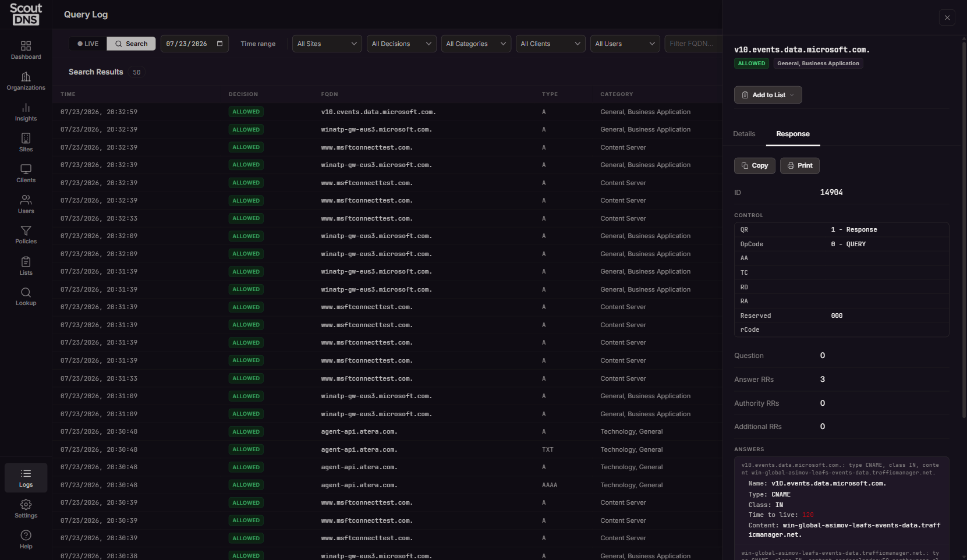The image size is (967, 560).
Task: Click ALLOWED badge in the 20:32:59 row
Action: point(246,112)
